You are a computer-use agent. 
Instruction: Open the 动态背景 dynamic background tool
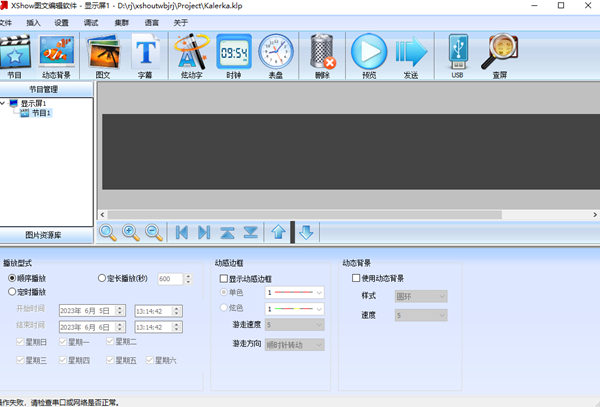point(56,56)
